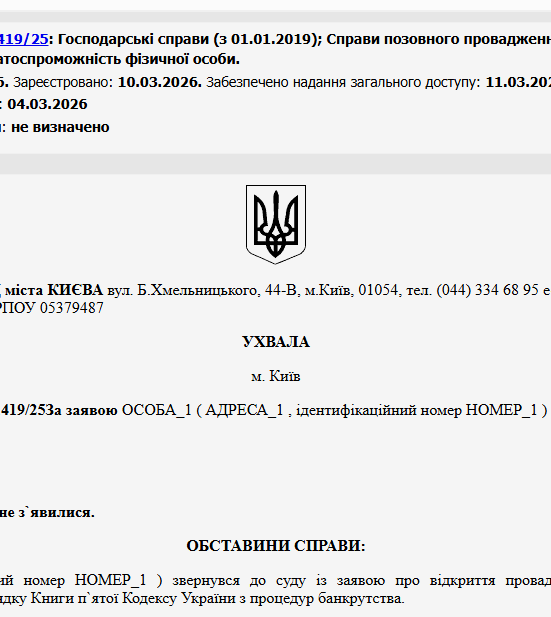Click the phone number (044) 334 68 95
The width and height of the screenshot is (551, 617).
point(487,290)
